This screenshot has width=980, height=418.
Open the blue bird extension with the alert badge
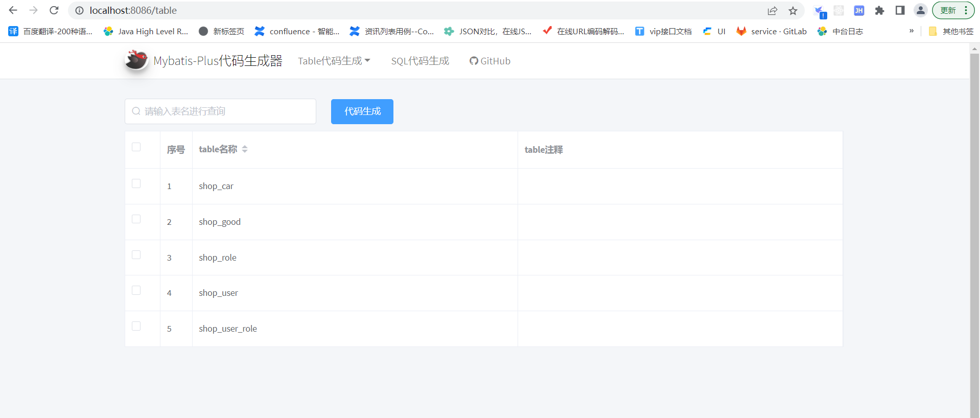(x=820, y=11)
